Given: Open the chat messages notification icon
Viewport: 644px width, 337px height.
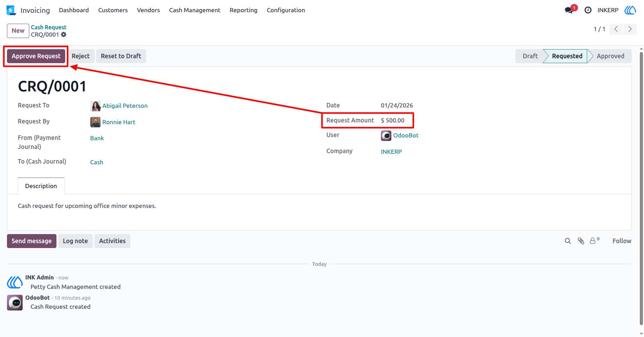Looking at the screenshot, I should coord(569,10).
